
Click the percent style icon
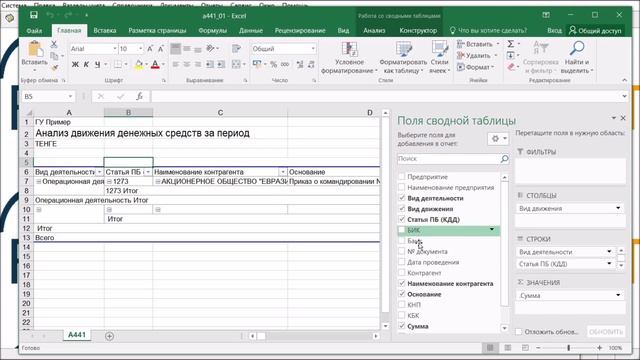pos(273,64)
